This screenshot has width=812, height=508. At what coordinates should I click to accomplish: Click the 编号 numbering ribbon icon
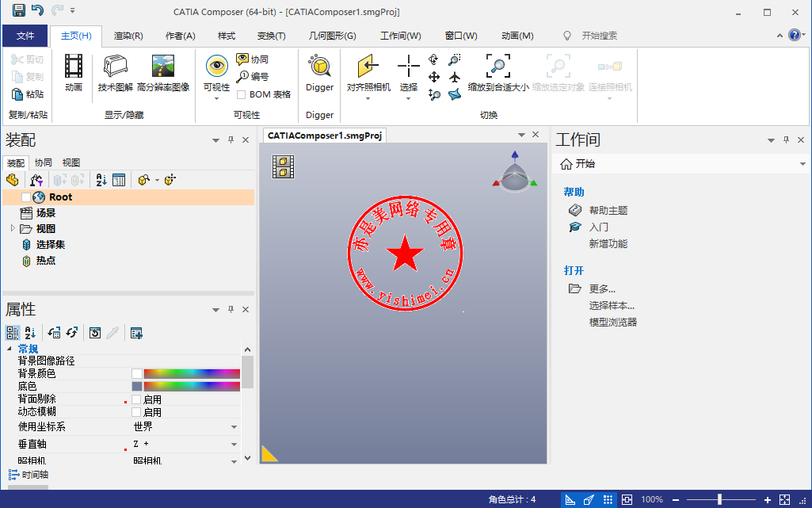pyautogui.click(x=242, y=77)
